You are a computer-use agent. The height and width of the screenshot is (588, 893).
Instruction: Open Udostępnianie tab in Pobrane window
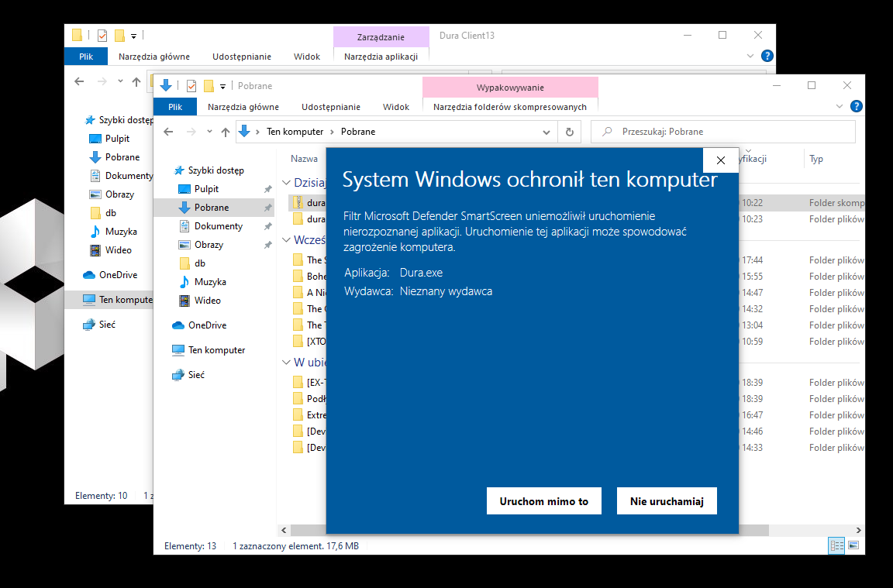[330, 107]
